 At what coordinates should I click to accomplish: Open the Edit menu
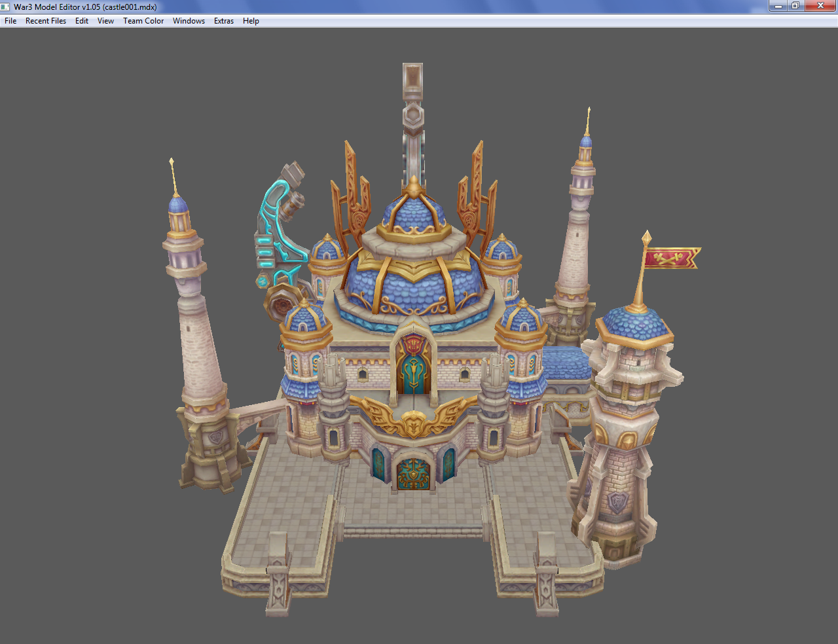click(x=82, y=21)
